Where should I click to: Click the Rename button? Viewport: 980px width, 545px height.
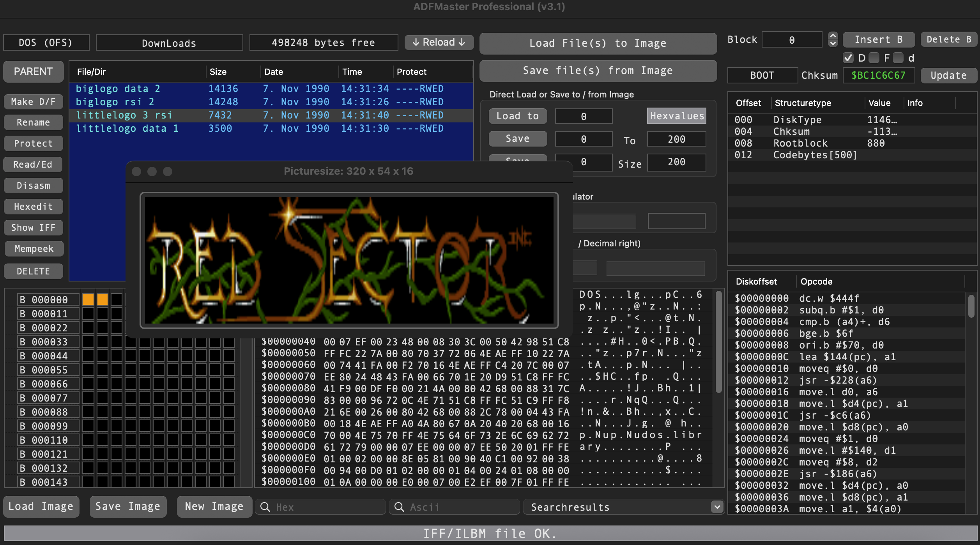click(34, 122)
